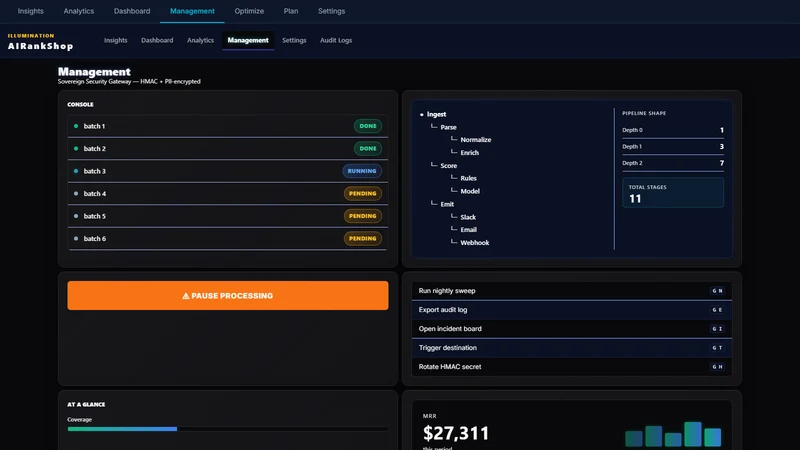This screenshot has width=800, height=450.
Task: Run nightly sweep command
Action: pos(571,291)
